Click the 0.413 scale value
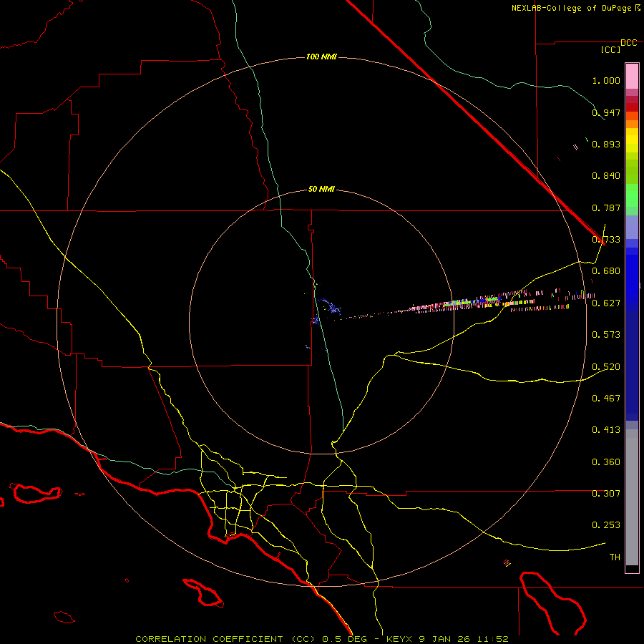This screenshot has width=644, height=644. tap(606, 430)
